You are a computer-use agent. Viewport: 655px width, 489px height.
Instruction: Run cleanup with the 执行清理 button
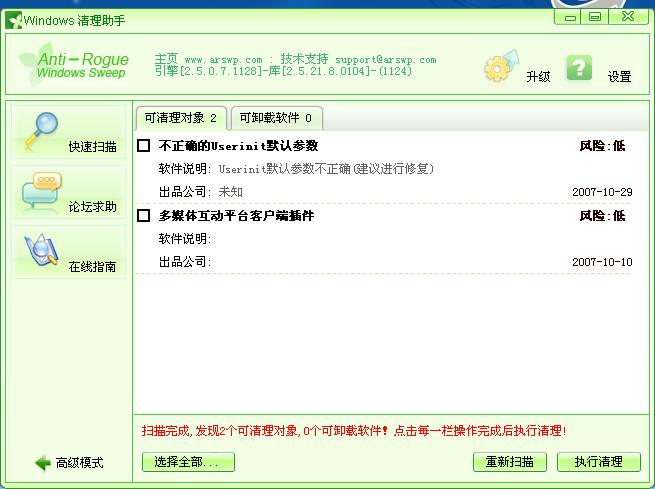coord(597,462)
